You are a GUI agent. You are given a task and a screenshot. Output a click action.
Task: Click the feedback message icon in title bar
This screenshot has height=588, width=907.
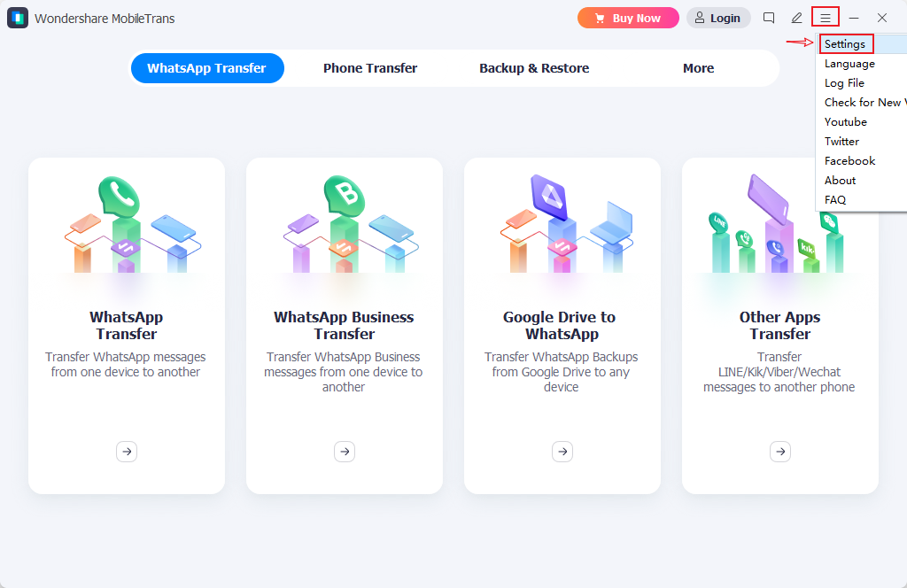point(769,18)
